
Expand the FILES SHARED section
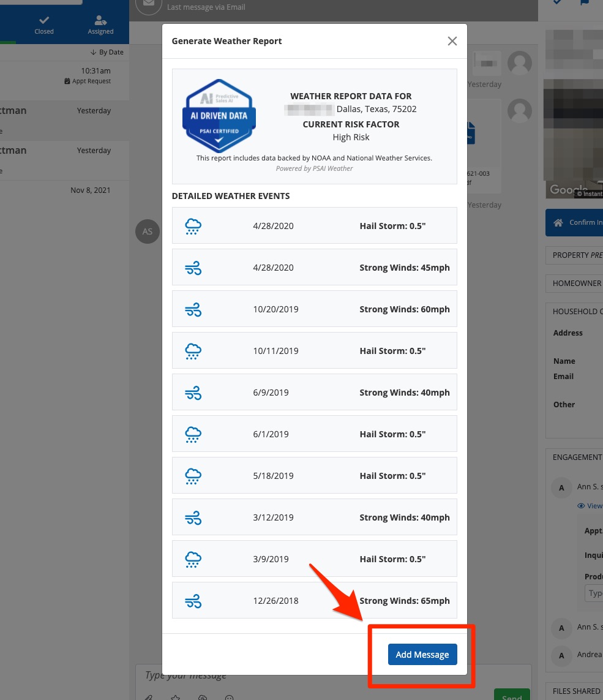click(x=575, y=691)
